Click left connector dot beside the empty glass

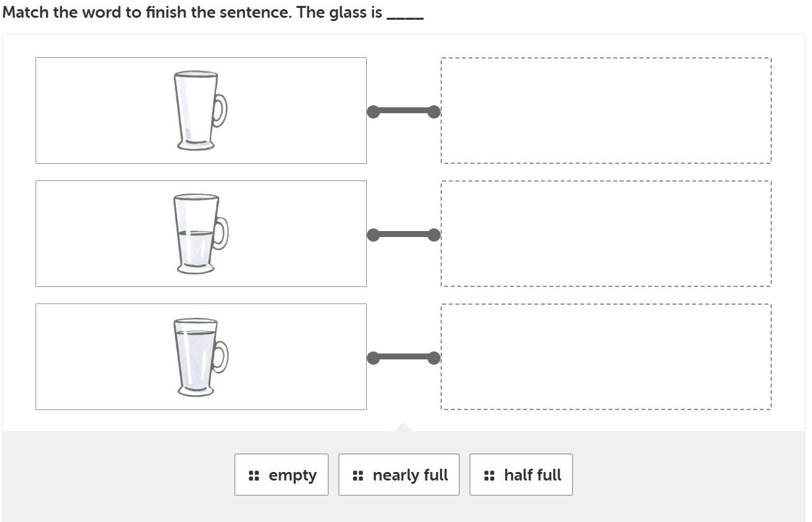(373, 111)
